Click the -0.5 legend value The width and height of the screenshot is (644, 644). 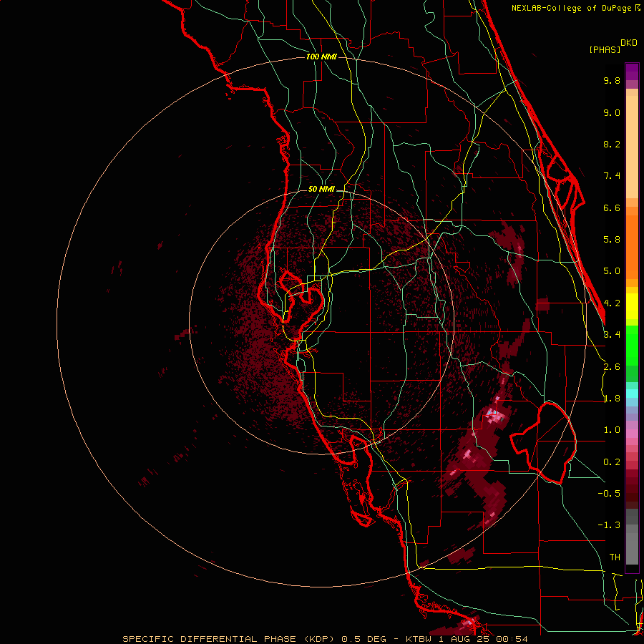(609, 494)
